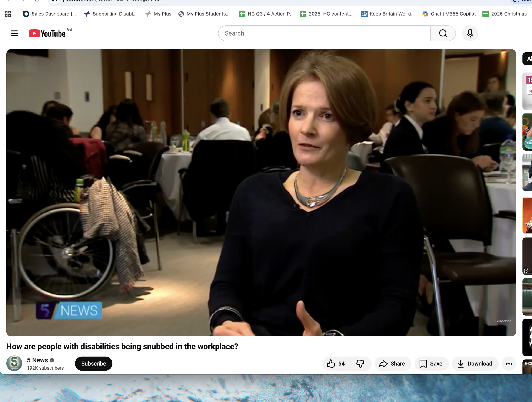
Task: Open the browser apps grid icon
Action: tap(8, 14)
